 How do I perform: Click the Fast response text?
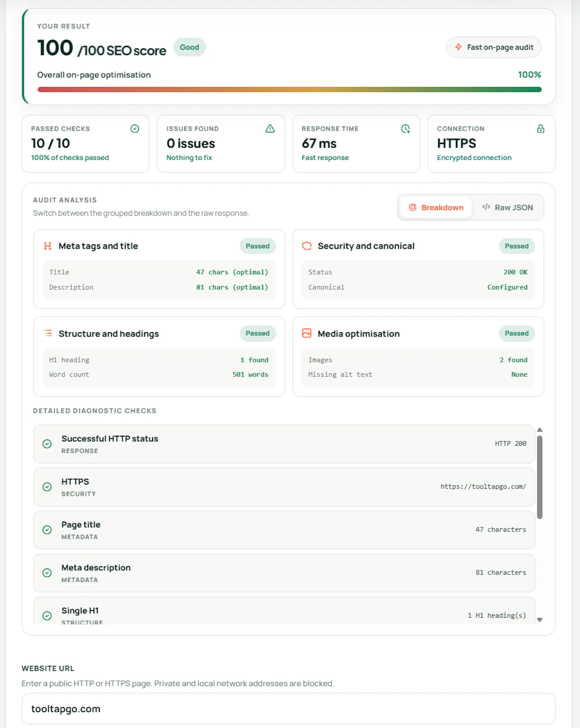pyautogui.click(x=325, y=158)
